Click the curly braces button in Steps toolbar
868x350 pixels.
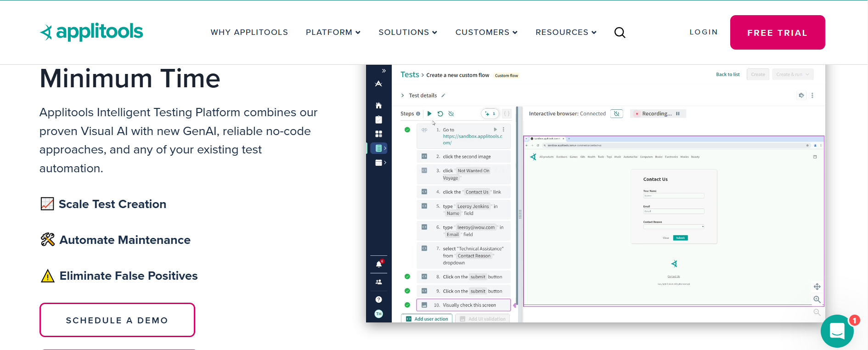coord(507,113)
